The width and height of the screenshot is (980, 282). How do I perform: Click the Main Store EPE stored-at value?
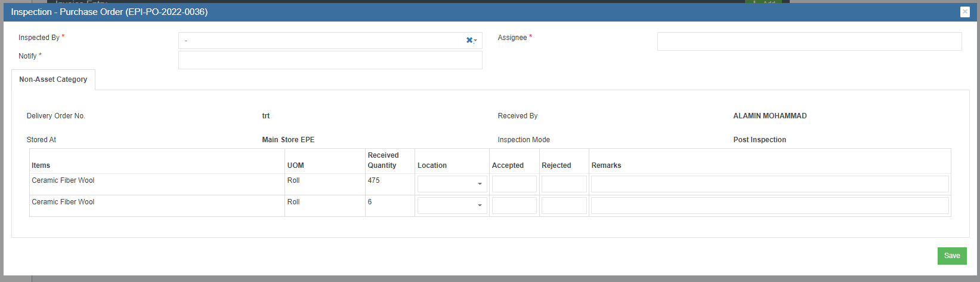[288, 140]
